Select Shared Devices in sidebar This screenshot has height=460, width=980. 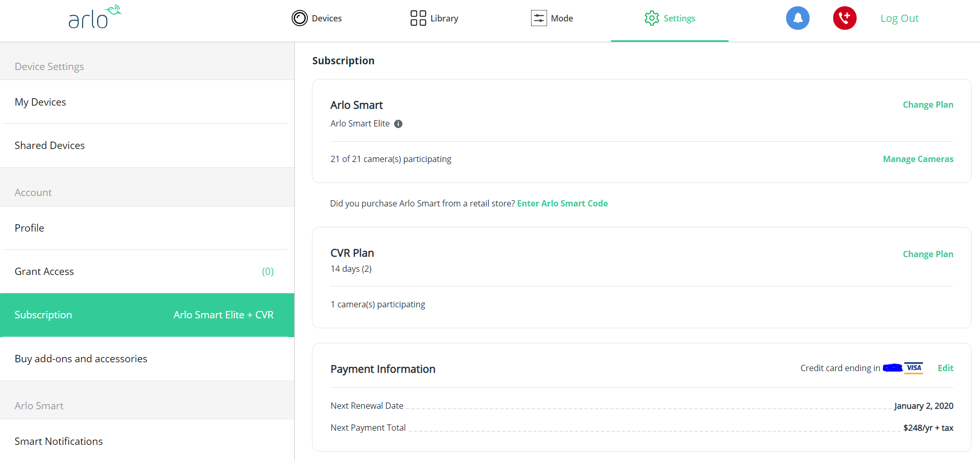click(x=50, y=145)
